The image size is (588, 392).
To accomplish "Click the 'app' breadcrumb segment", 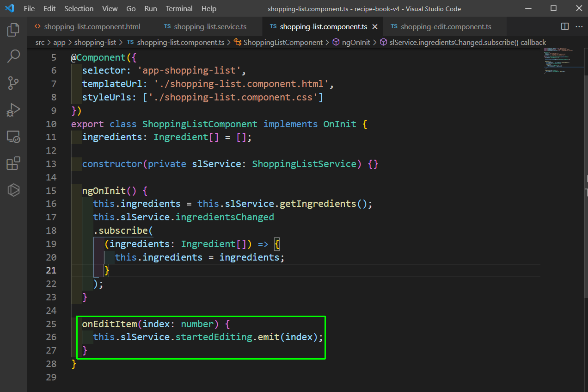I will [60, 42].
